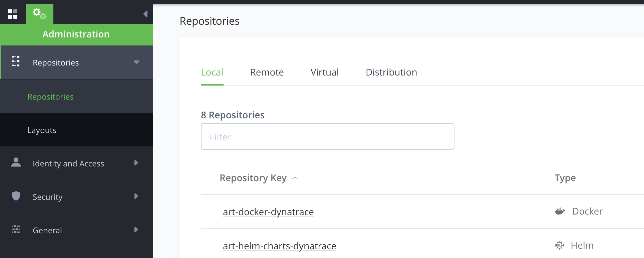Expand the General submenu arrow

(x=136, y=230)
